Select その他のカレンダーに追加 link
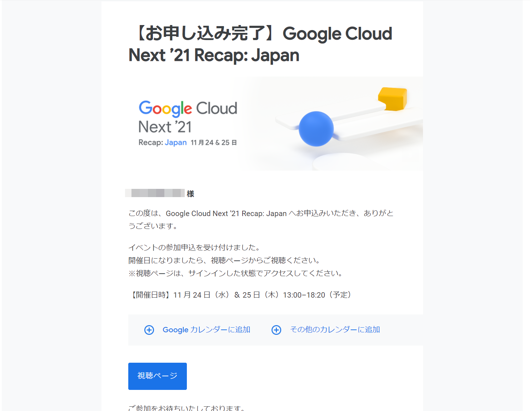The height and width of the screenshot is (411, 532). (x=335, y=330)
